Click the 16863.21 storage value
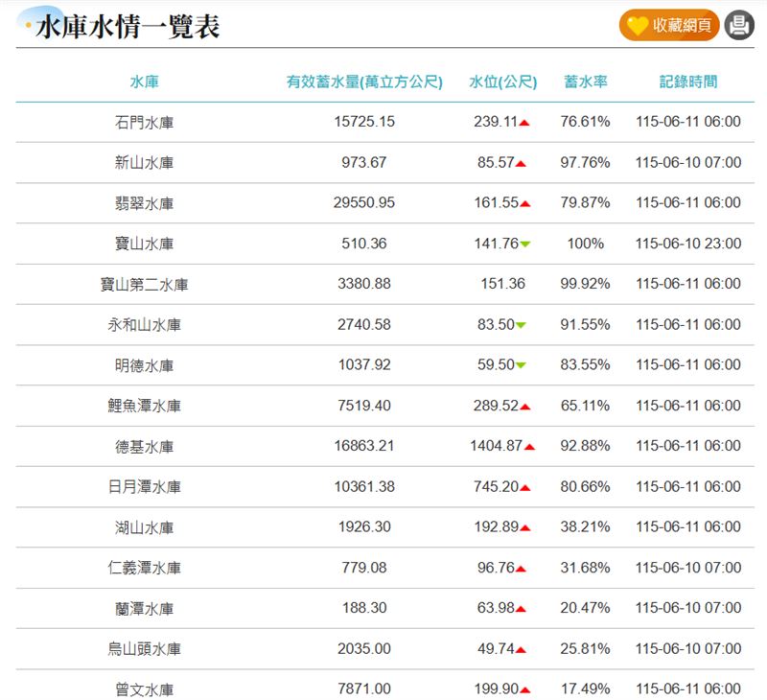Image resolution: width=767 pixels, height=700 pixels. pyautogui.click(x=364, y=446)
